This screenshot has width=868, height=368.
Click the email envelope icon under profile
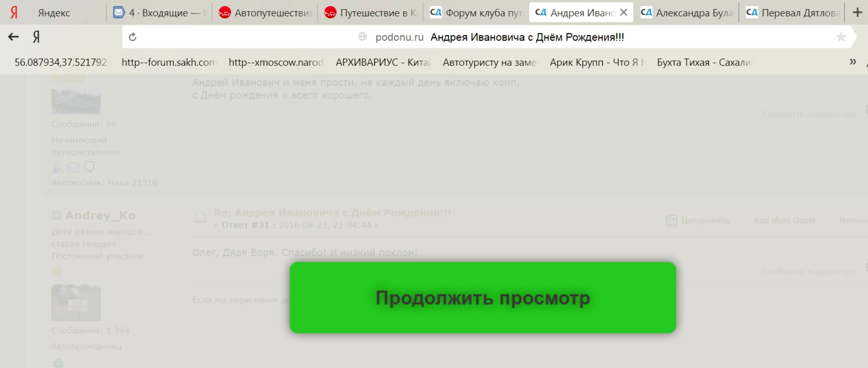click(74, 167)
